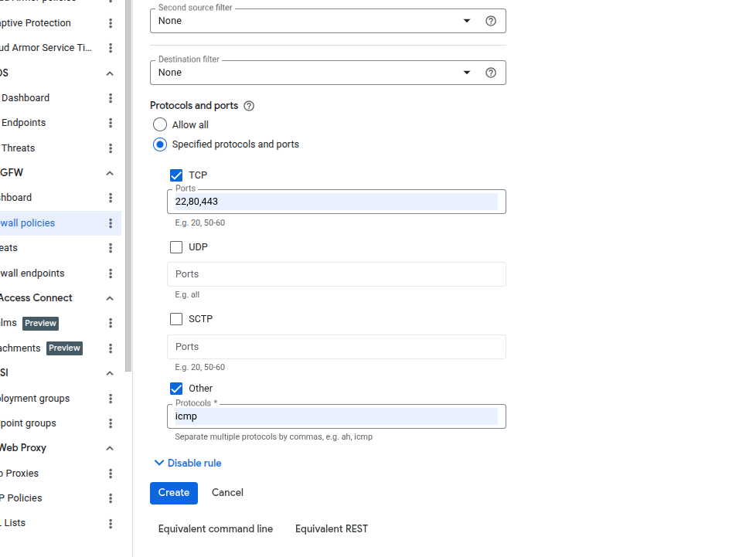Select Specified protocols and ports option
Image resolution: width=756 pixels, height=557 pixels.
pyautogui.click(x=160, y=144)
